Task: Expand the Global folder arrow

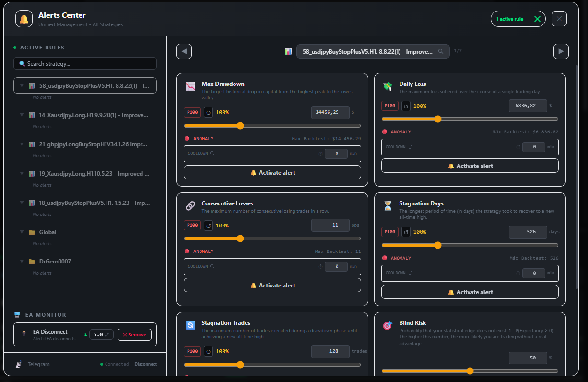Action: coord(22,232)
